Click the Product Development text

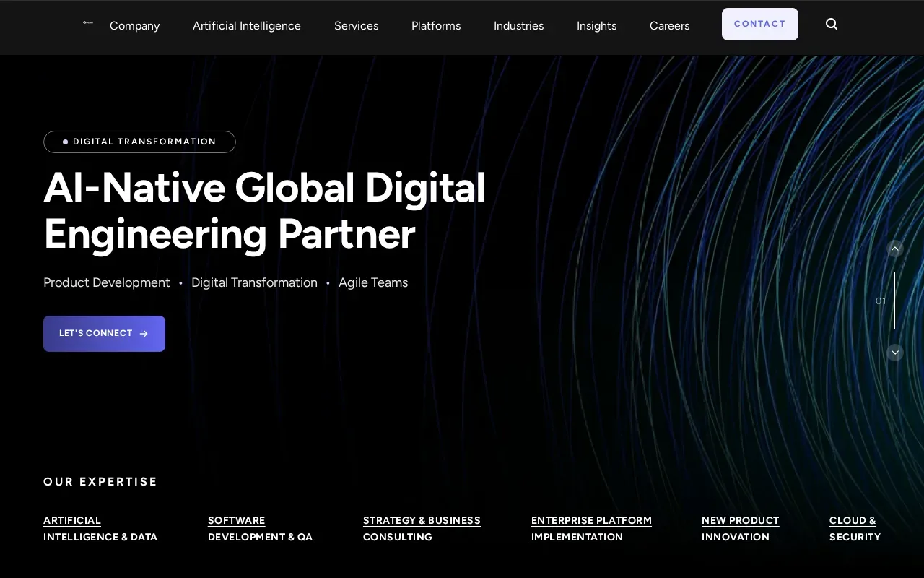[x=107, y=282]
